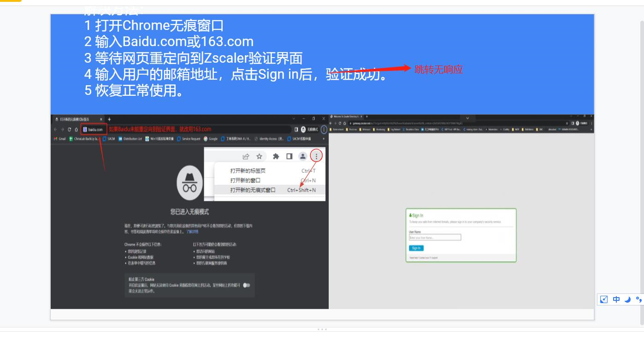Open the Service Request bookmark
Screen dimensions: 644x363
click(189, 139)
